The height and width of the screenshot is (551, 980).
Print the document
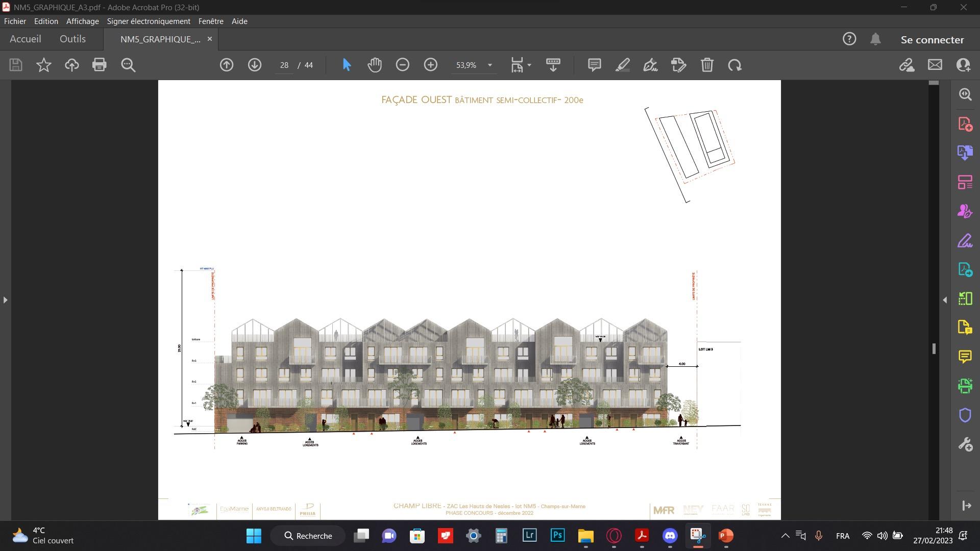click(100, 65)
